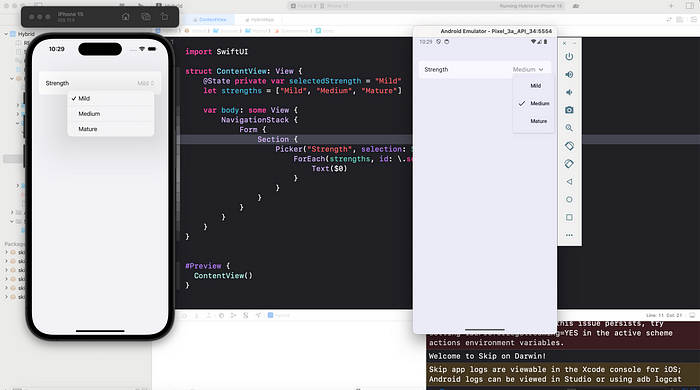Open the emulator more options ellipsis
700x390 pixels.
tap(569, 235)
